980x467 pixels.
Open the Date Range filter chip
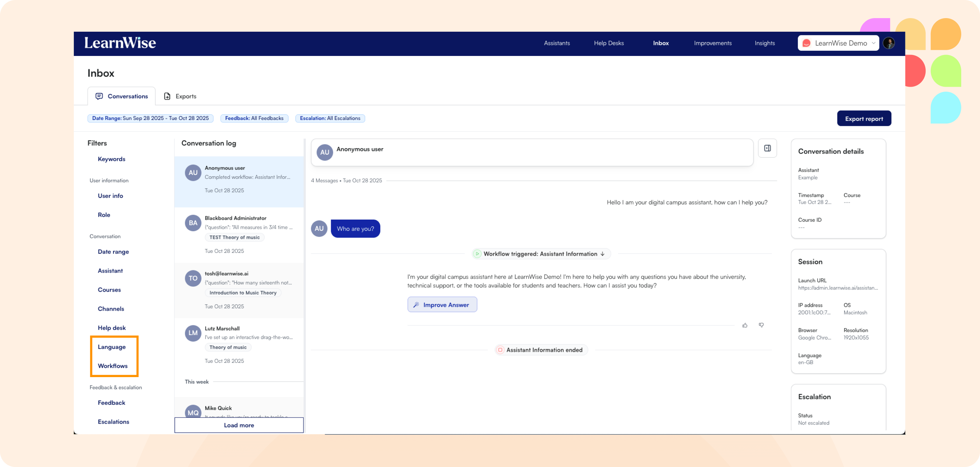(150, 118)
